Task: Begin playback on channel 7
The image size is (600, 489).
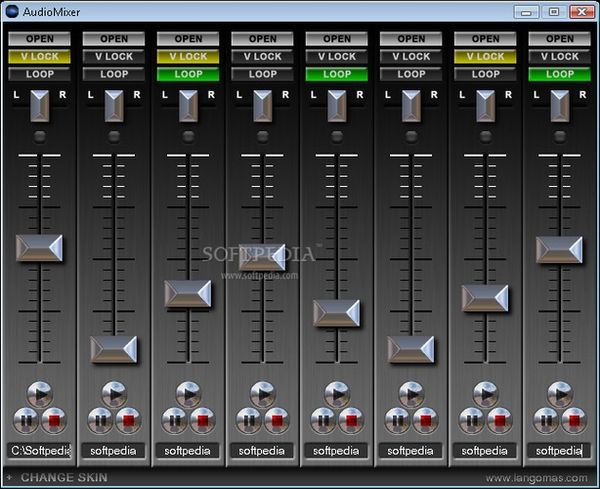Action: 486,394
